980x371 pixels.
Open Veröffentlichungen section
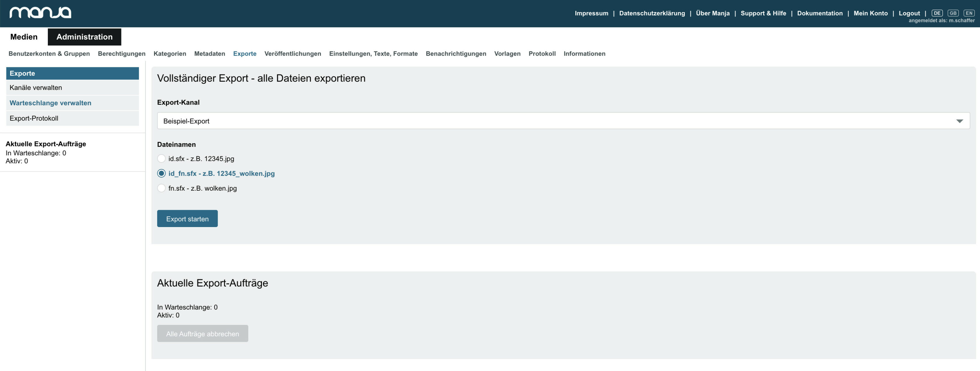click(x=293, y=54)
